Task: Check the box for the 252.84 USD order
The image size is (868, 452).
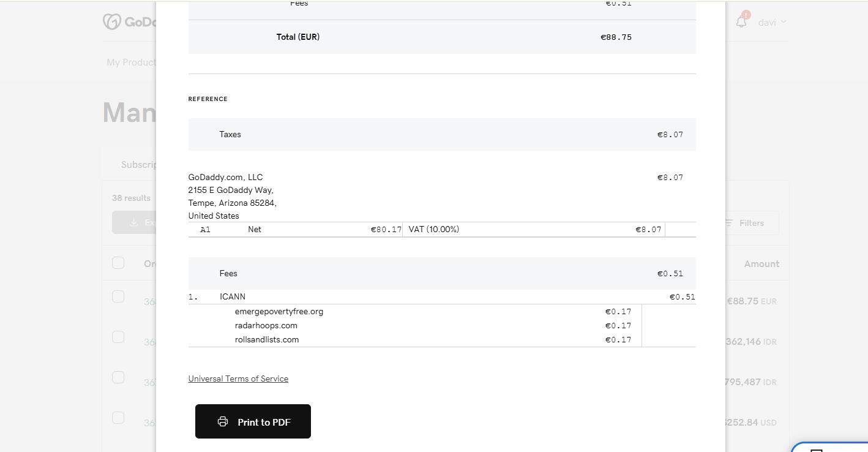Action: tap(118, 418)
